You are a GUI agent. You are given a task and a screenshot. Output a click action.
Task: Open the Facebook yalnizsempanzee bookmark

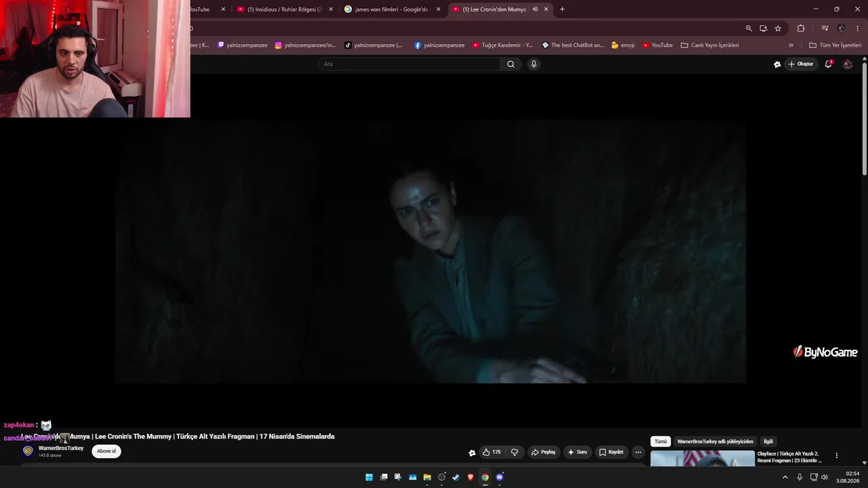(439, 45)
